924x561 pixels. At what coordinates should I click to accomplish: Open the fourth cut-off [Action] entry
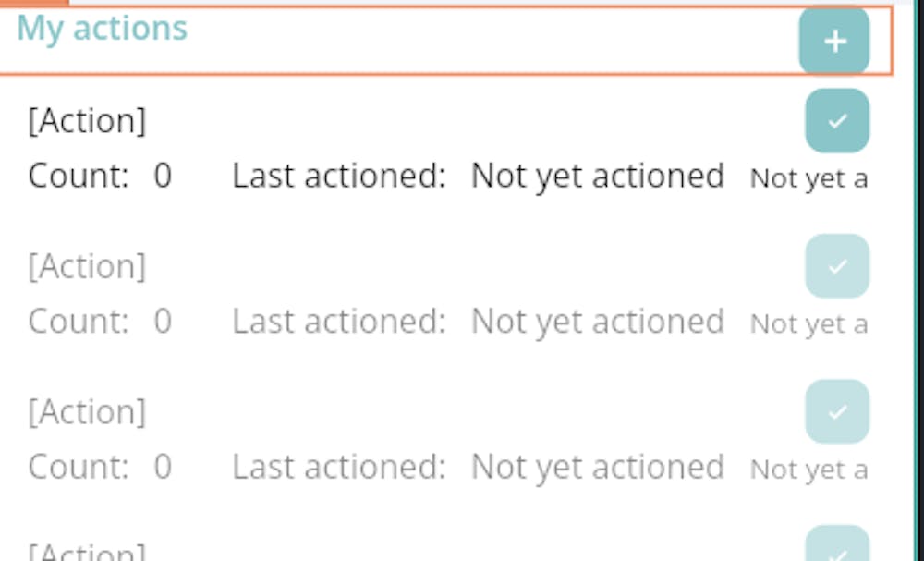(87, 551)
